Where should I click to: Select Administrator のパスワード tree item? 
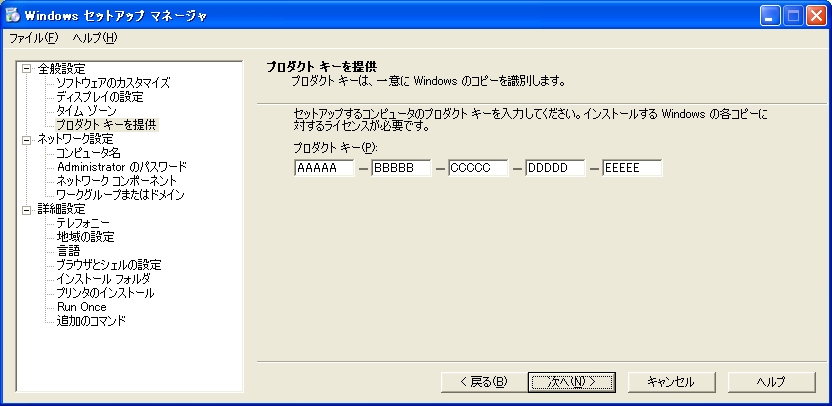click(x=122, y=167)
